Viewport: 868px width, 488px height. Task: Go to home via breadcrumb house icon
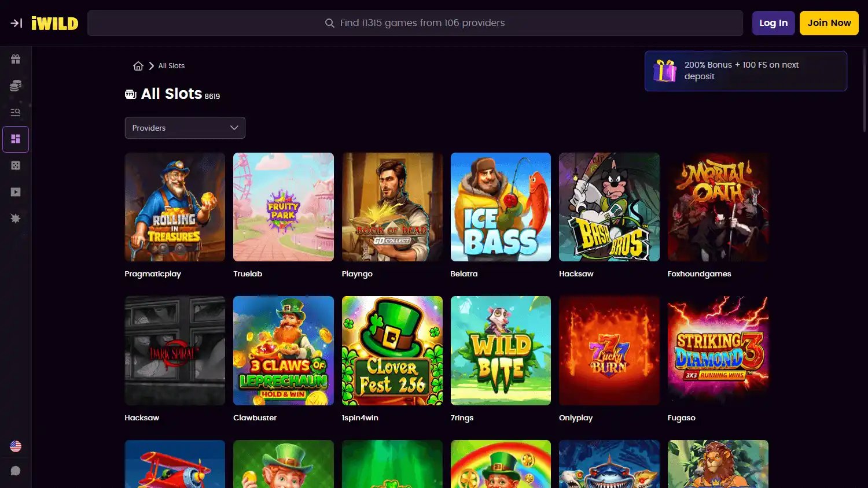[138, 66]
